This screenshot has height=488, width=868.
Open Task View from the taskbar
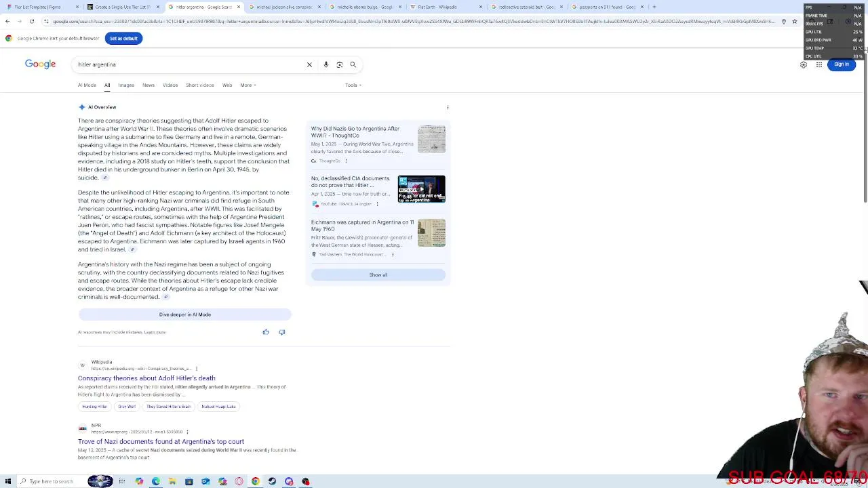coord(122,481)
